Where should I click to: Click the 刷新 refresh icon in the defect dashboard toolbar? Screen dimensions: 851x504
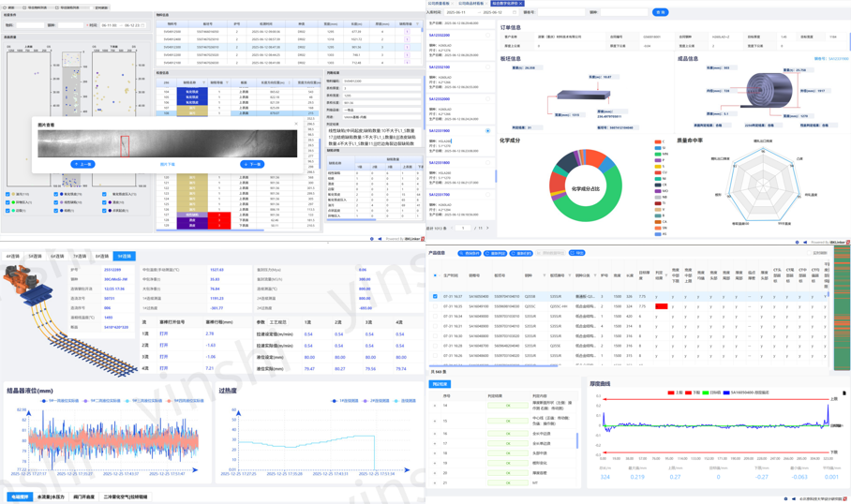tap(6, 7)
